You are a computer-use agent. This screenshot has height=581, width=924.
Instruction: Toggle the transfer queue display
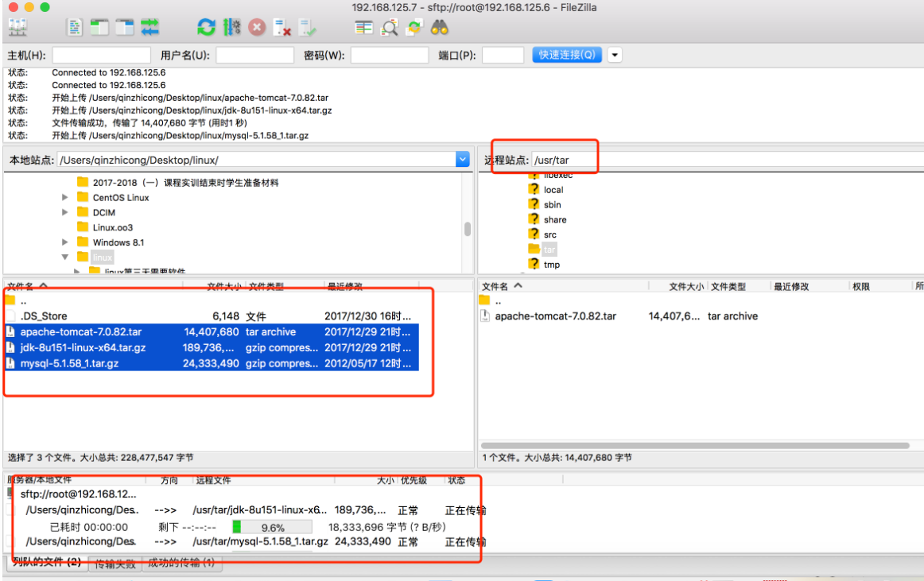click(149, 28)
